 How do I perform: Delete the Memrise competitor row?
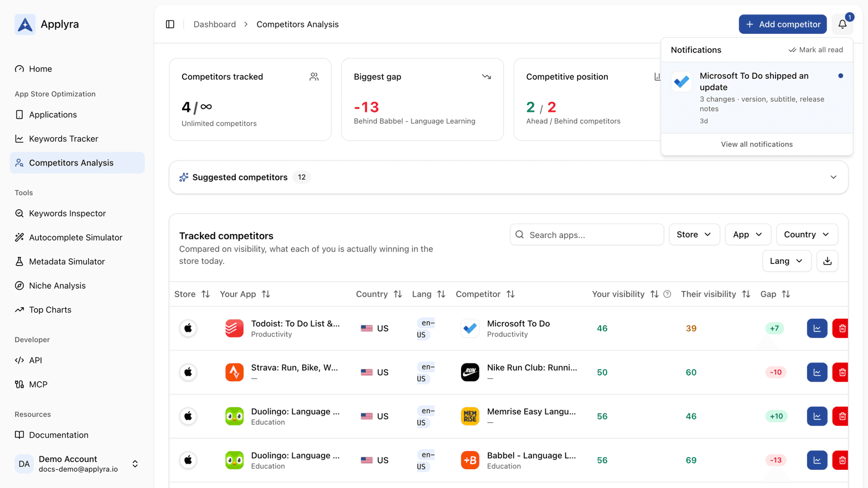[x=841, y=416]
